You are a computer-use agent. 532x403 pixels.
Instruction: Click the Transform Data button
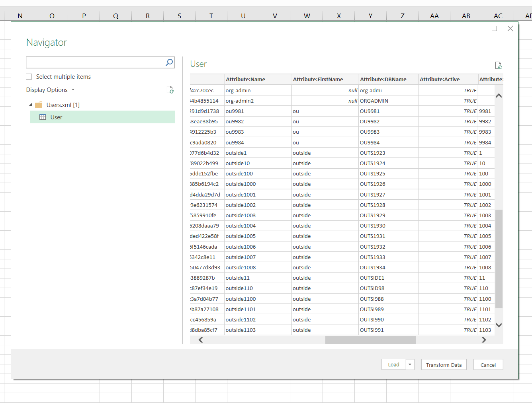click(x=444, y=364)
